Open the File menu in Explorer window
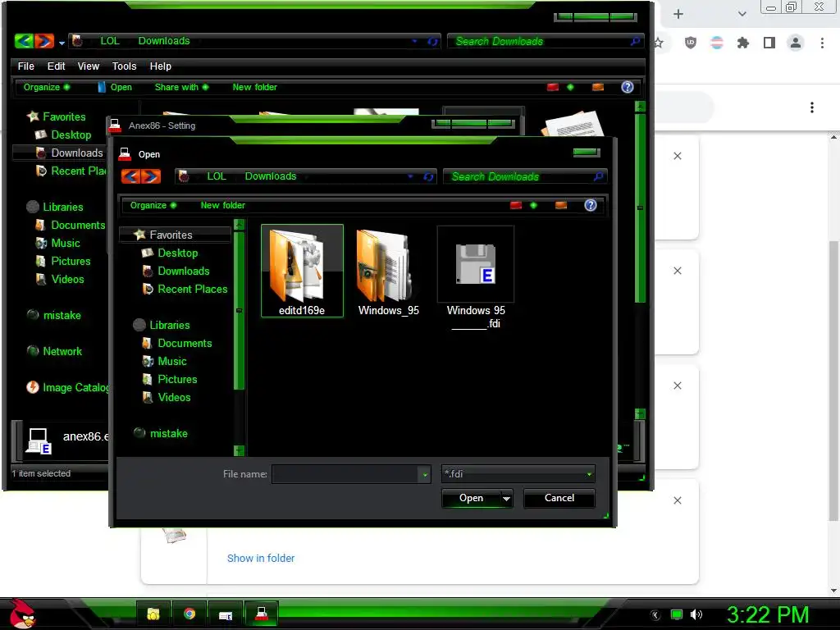 pos(25,66)
